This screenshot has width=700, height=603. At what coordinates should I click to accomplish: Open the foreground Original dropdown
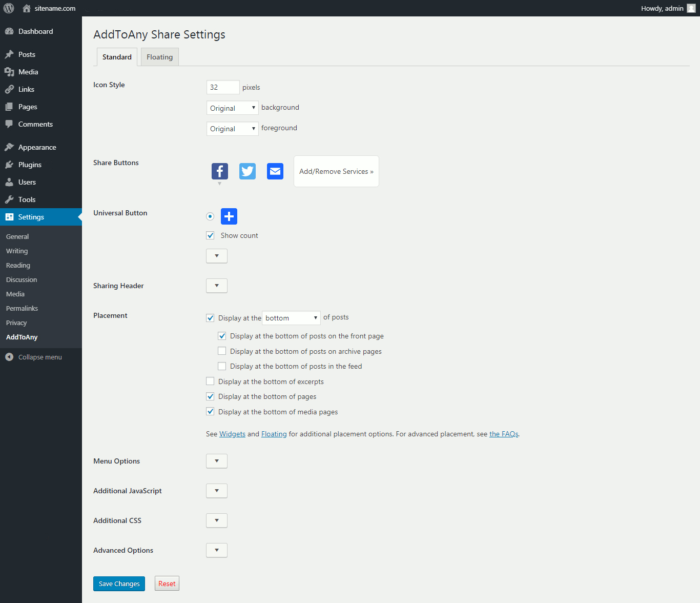pyautogui.click(x=233, y=128)
